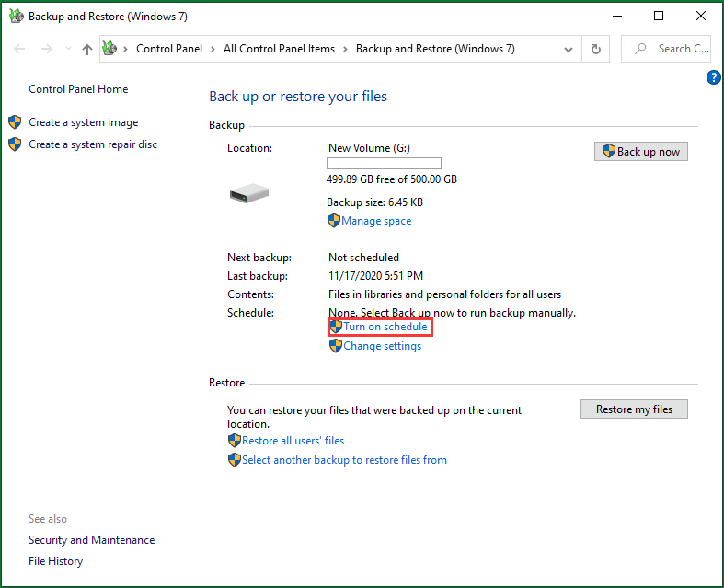This screenshot has width=724, height=588.
Task: Open Create a system image link
Action: pos(84,122)
